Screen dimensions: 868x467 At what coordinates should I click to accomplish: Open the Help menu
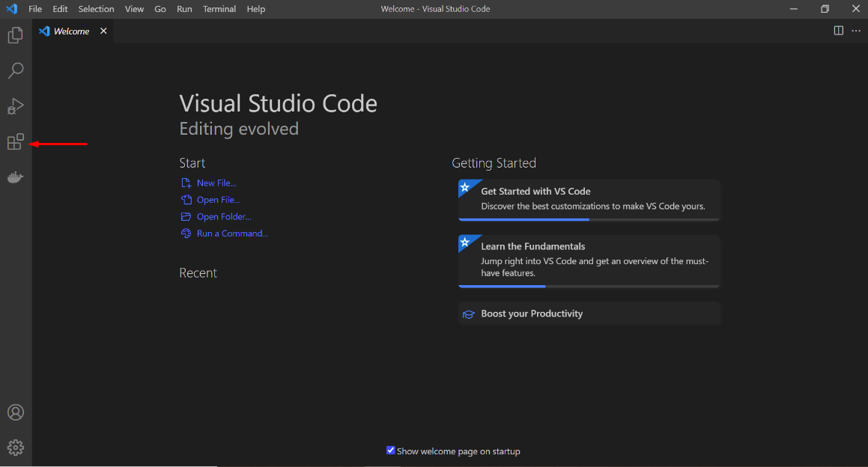click(255, 9)
